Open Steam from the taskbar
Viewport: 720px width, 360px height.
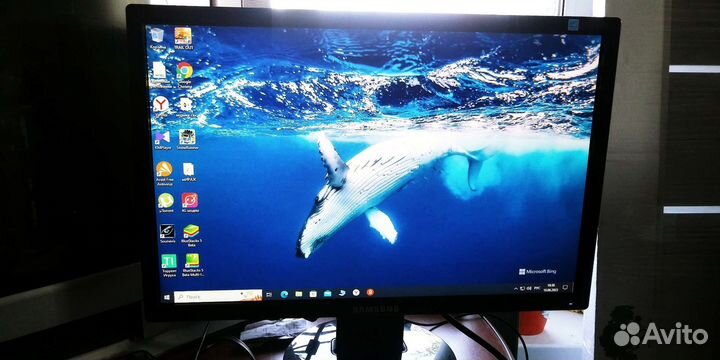tap(342, 293)
